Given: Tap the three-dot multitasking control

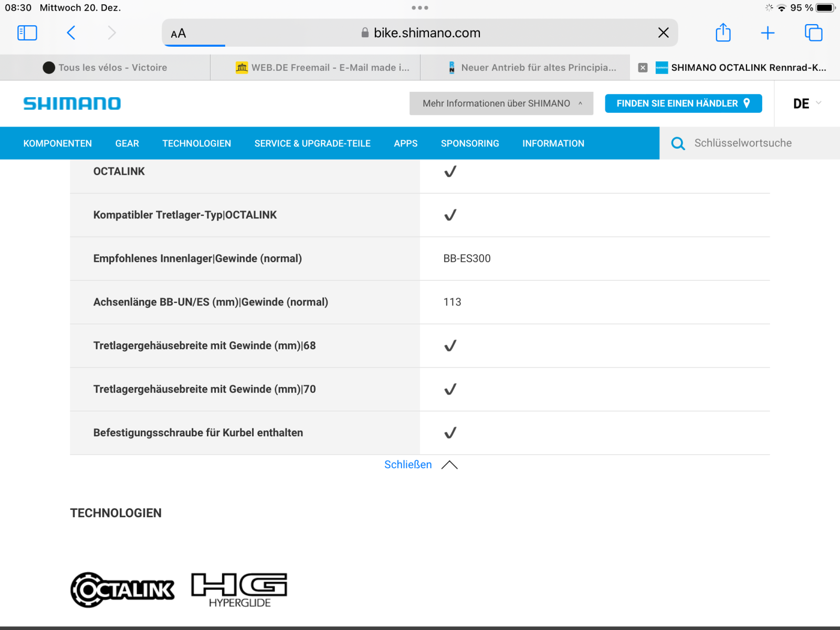Looking at the screenshot, I should [420, 8].
